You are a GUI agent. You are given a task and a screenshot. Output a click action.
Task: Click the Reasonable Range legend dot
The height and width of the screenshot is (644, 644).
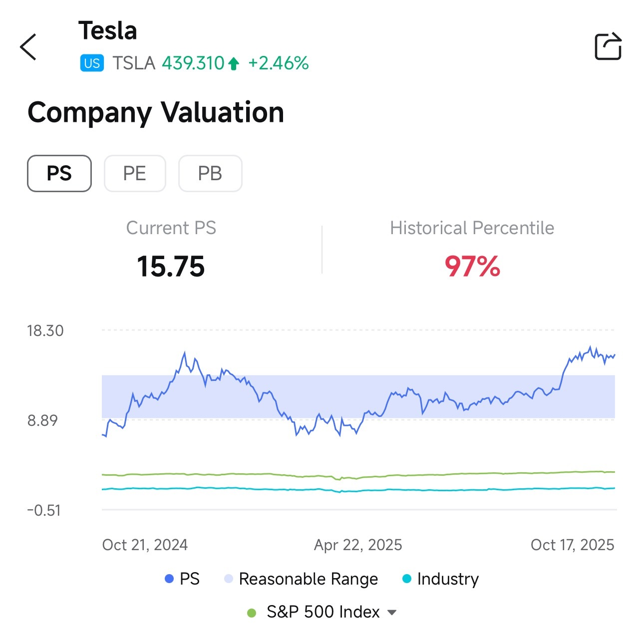229,579
